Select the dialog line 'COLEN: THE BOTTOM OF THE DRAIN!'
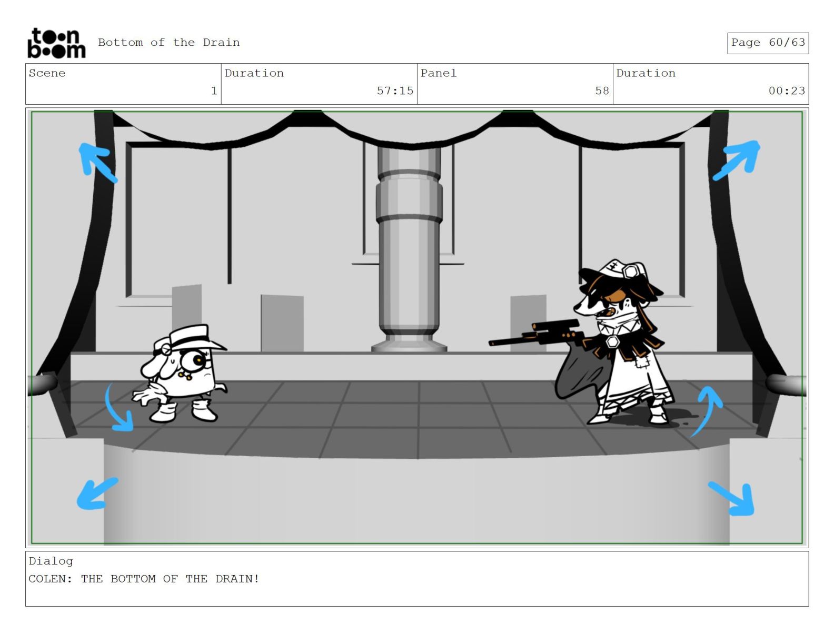This screenshot has height=644, width=834. (144, 579)
